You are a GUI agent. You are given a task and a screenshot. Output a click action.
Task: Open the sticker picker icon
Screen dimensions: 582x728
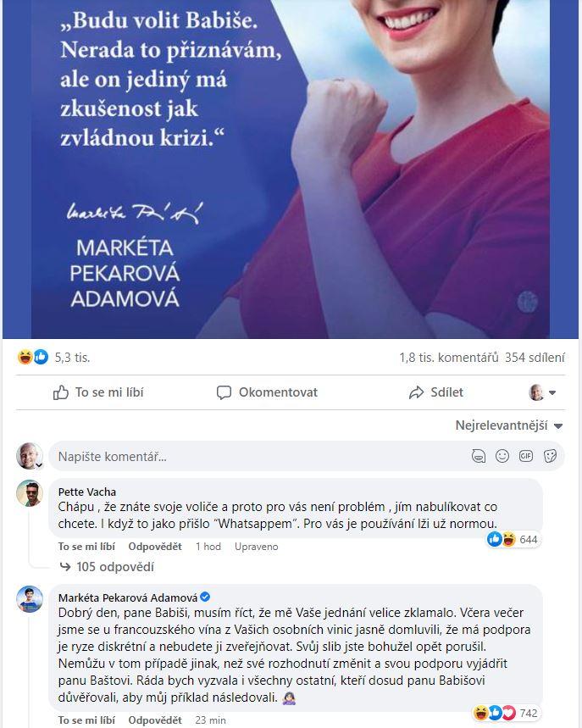click(550, 456)
